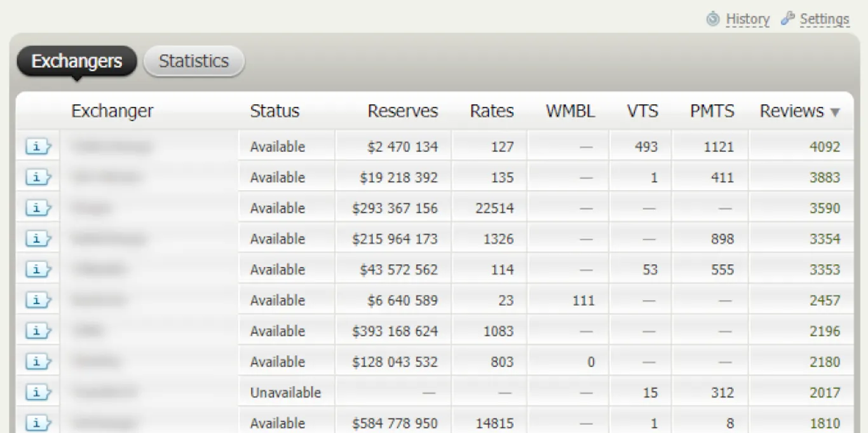Open info icon for the $6 640 589 row
The height and width of the screenshot is (433, 868).
point(38,300)
